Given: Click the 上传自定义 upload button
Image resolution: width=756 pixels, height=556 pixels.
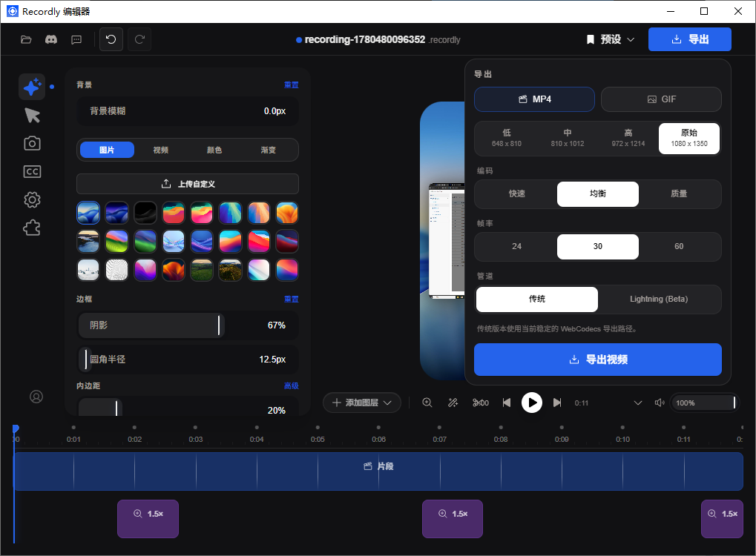Looking at the screenshot, I should pos(188,184).
